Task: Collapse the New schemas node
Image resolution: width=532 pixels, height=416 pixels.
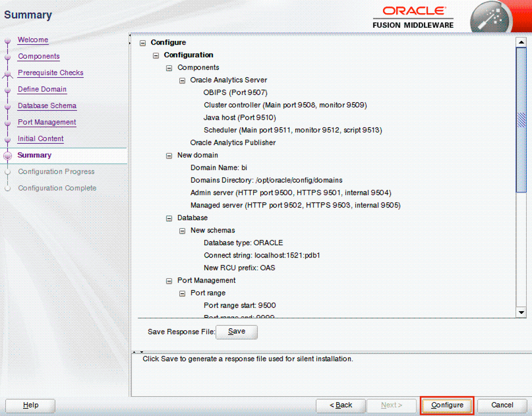Action: (x=182, y=231)
